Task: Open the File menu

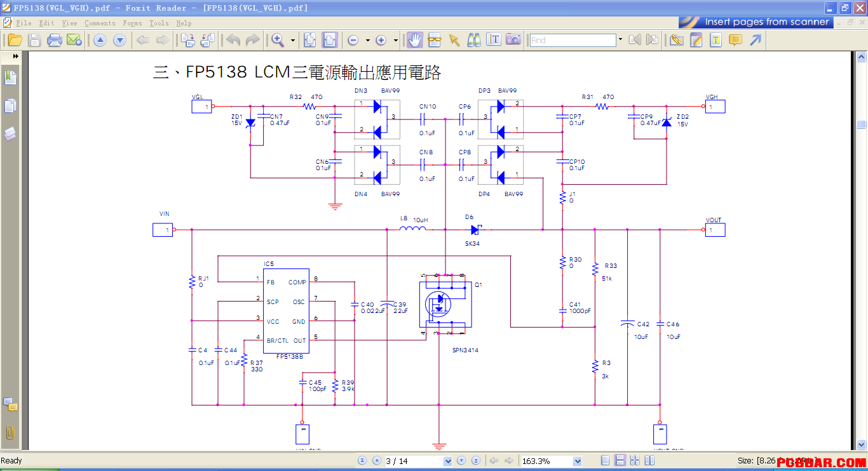Action: pos(24,23)
